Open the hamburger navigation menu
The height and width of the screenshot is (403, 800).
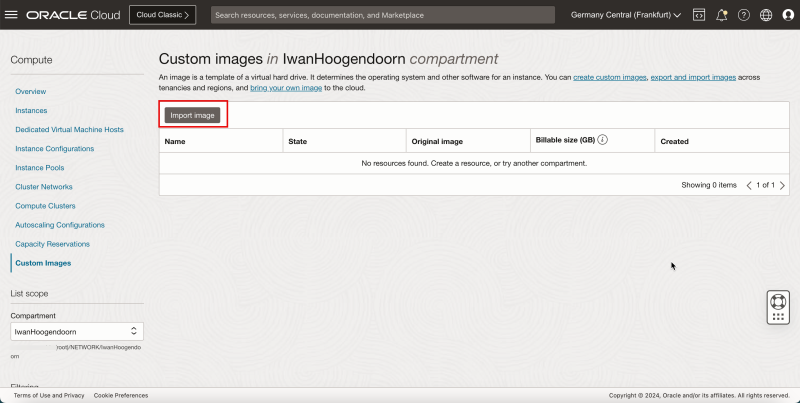click(x=12, y=15)
